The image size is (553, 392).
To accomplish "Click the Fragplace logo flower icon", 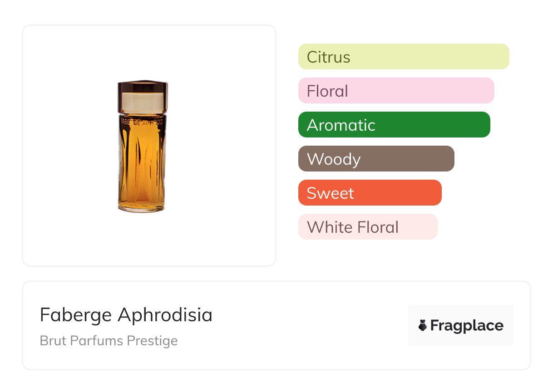I will 423,325.
